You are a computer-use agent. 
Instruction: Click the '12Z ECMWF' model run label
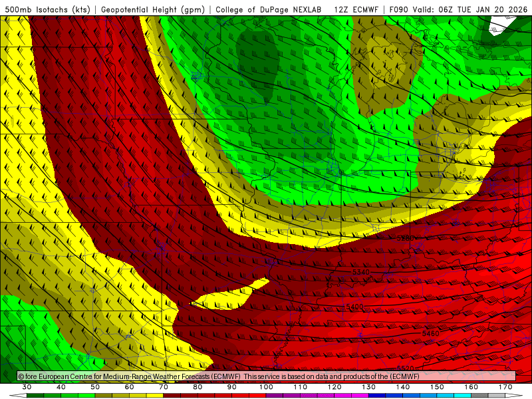[356, 9]
